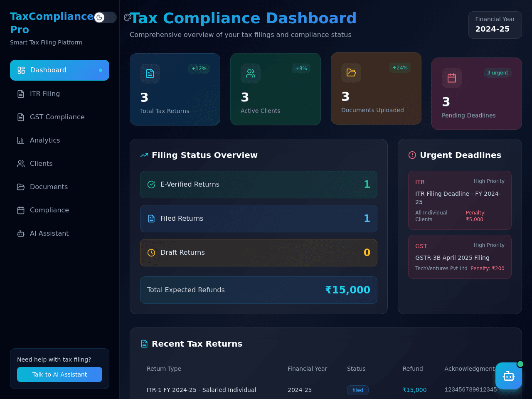
Task: Open the Active Clients card
Action: 276,89
